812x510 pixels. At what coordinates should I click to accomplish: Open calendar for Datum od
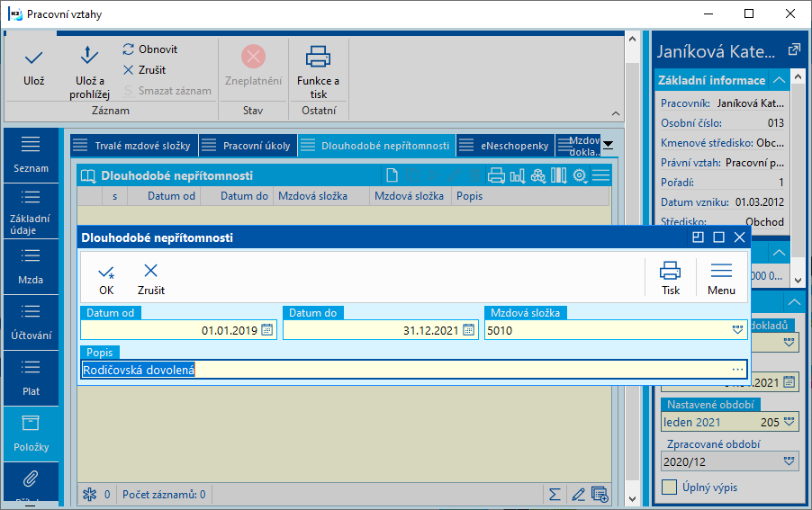[x=267, y=330]
